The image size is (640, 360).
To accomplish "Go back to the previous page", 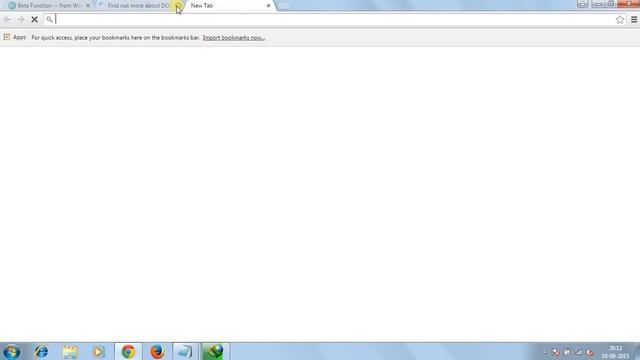I will point(7,19).
